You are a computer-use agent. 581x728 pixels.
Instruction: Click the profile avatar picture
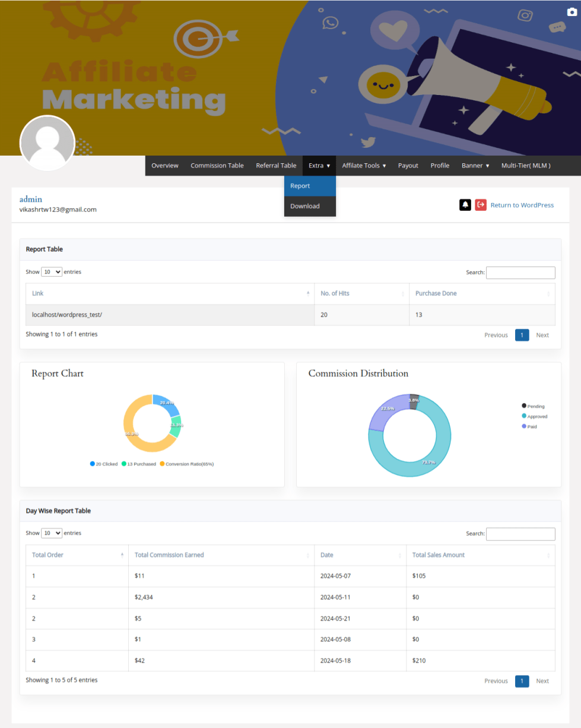pos(47,143)
